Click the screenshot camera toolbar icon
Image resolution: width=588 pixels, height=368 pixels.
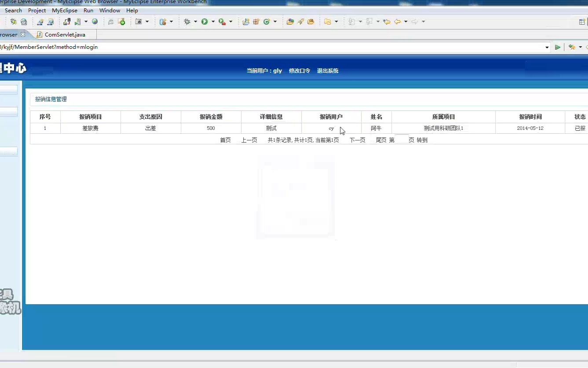[x=139, y=22]
